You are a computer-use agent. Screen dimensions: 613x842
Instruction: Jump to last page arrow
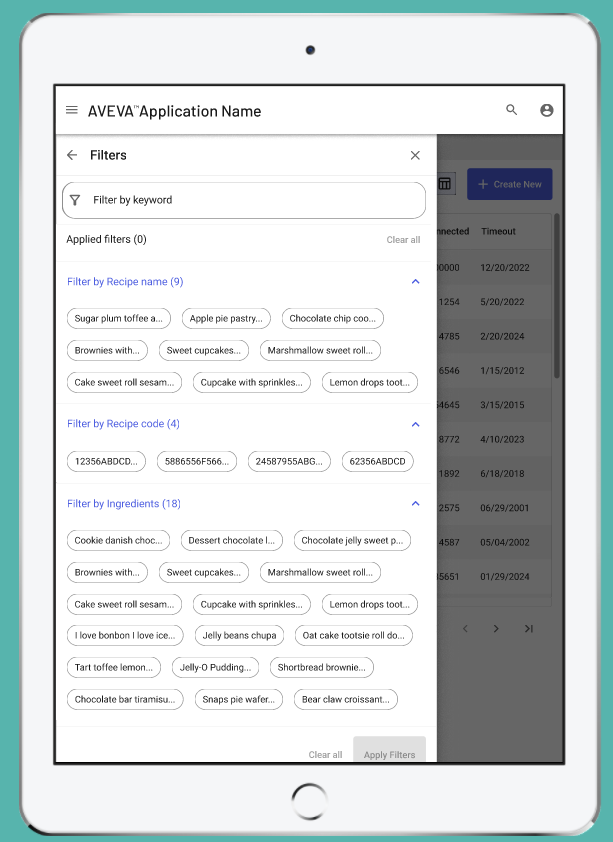[529, 628]
